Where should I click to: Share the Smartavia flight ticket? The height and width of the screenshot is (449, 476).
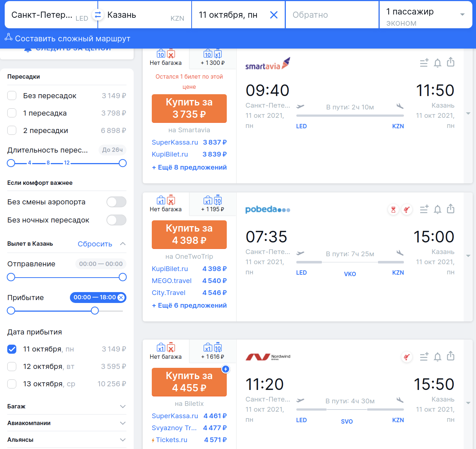(450, 62)
